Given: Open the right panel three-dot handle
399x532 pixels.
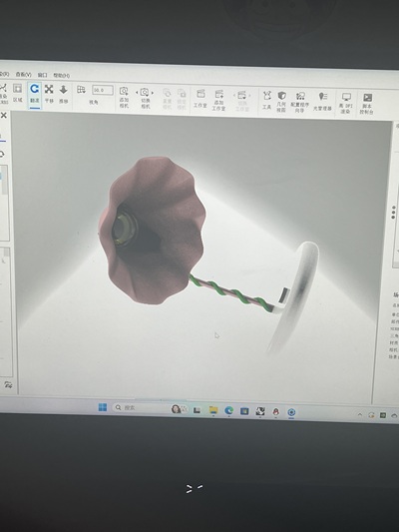Looking at the screenshot, I should pos(393,212).
